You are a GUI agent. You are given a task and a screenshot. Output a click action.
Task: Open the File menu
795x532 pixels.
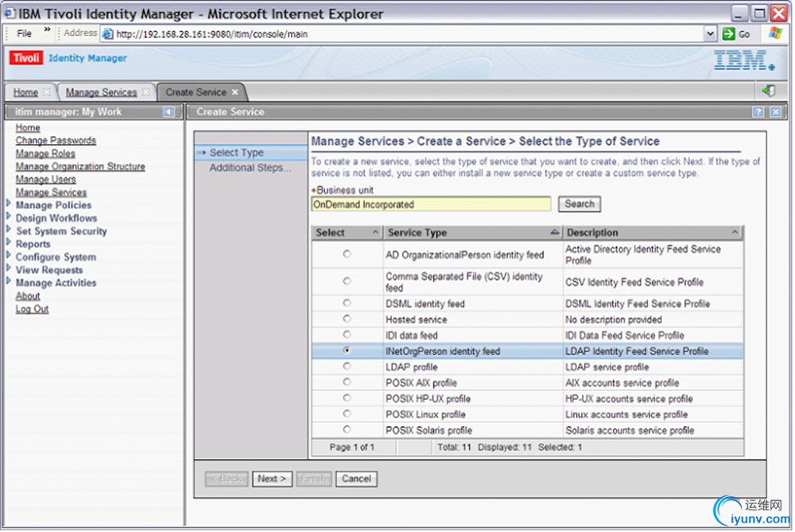click(25, 33)
